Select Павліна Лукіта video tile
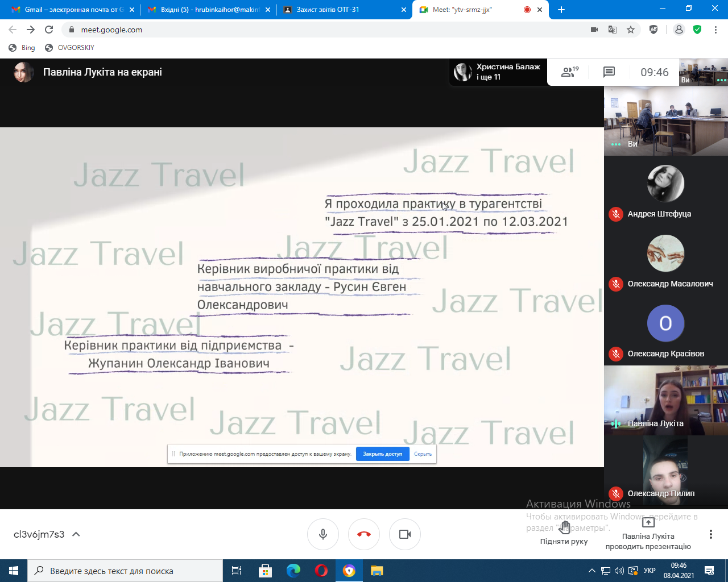This screenshot has width=728, height=582. 666,401
